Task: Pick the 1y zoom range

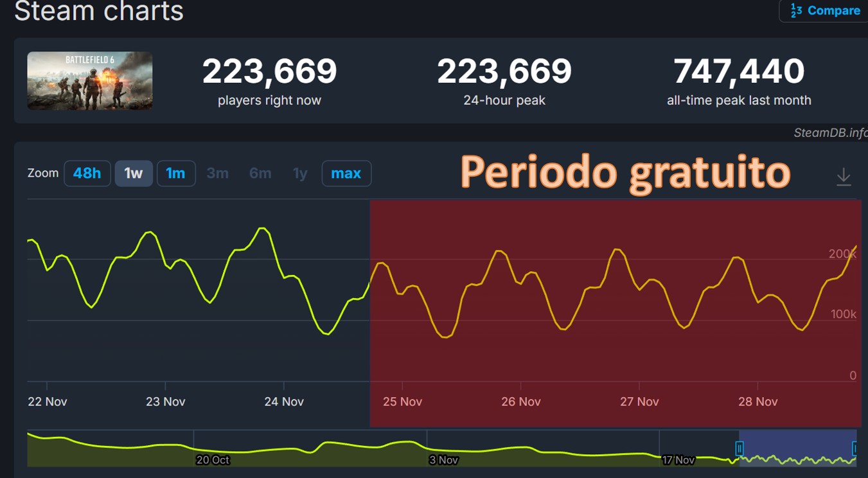Action: 300,173
